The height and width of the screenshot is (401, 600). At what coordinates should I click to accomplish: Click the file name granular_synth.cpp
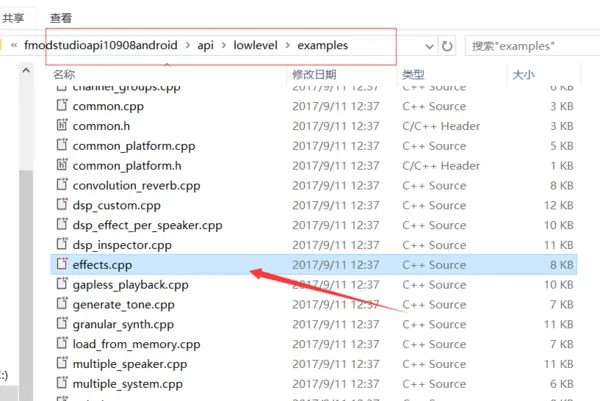click(x=123, y=324)
